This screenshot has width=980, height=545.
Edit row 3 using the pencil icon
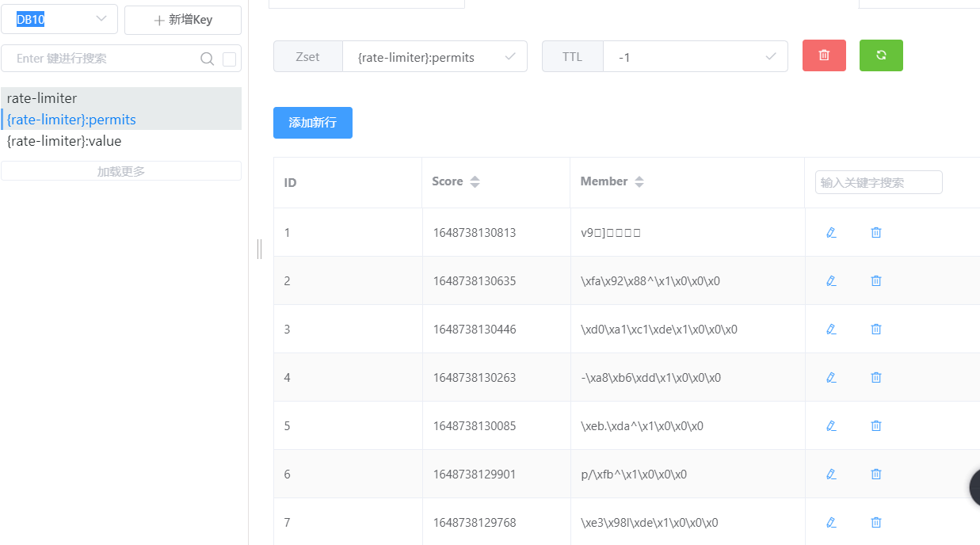830,329
